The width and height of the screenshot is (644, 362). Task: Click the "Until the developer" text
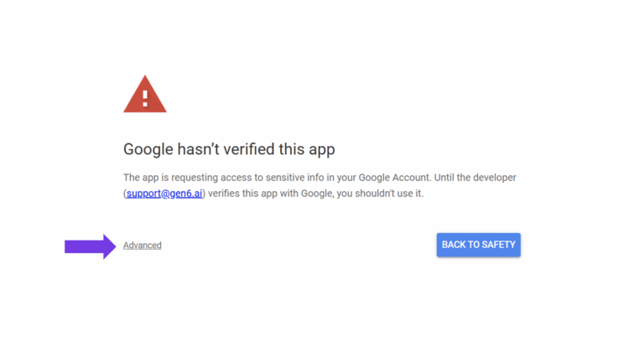tap(476, 178)
